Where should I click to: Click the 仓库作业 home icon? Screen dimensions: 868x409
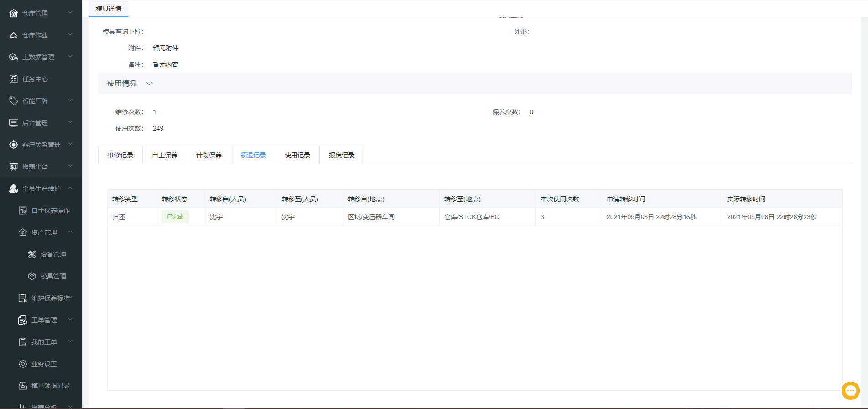click(x=14, y=35)
